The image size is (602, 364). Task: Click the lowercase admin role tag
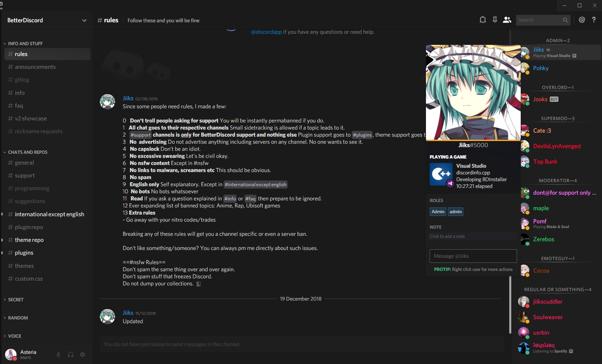(456, 212)
